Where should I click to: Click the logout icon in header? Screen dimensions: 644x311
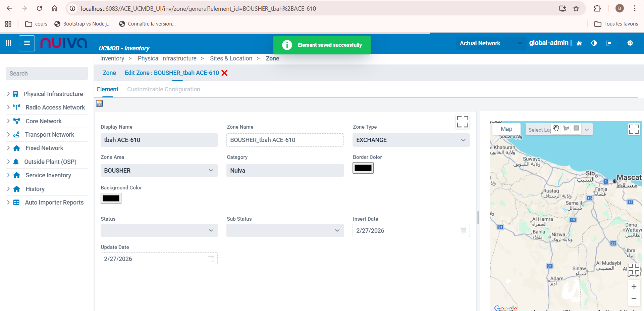(608, 43)
